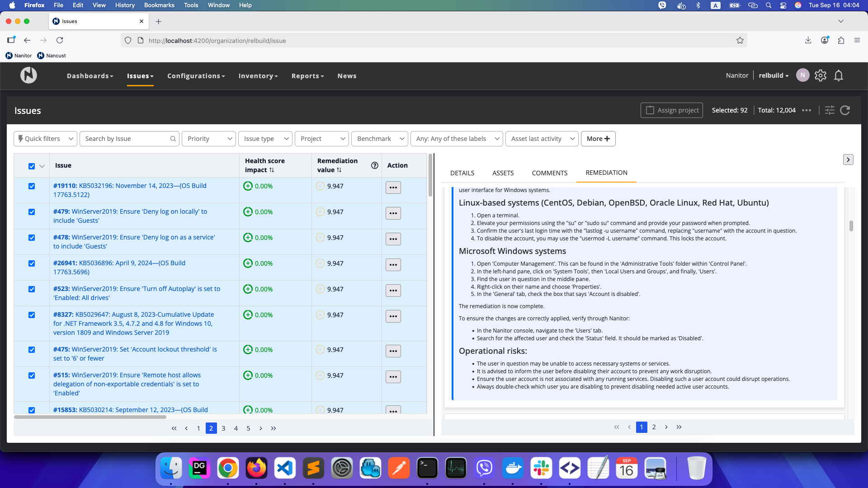This screenshot has height=488, width=868.
Task: Switch to the ASSETS tab
Action: (x=503, y=173)
